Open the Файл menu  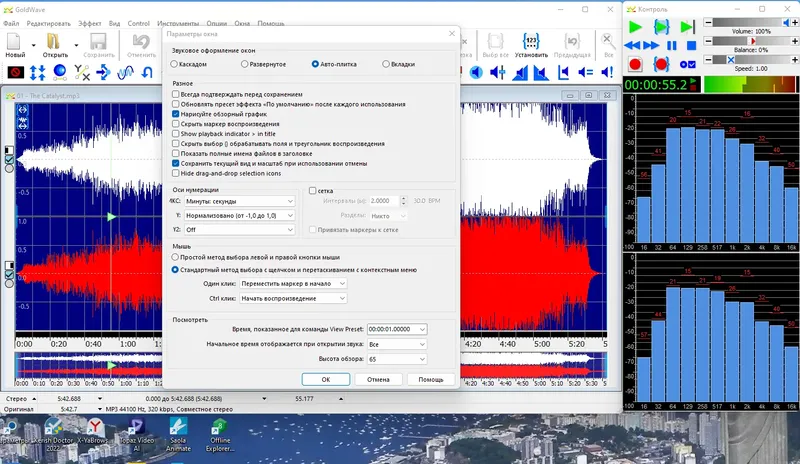point(12,22)
